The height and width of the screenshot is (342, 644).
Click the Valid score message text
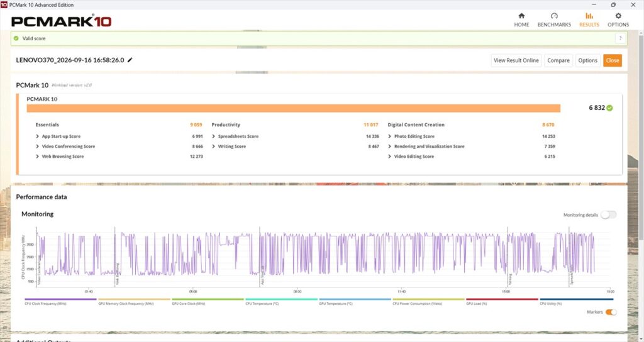(34, 38)
